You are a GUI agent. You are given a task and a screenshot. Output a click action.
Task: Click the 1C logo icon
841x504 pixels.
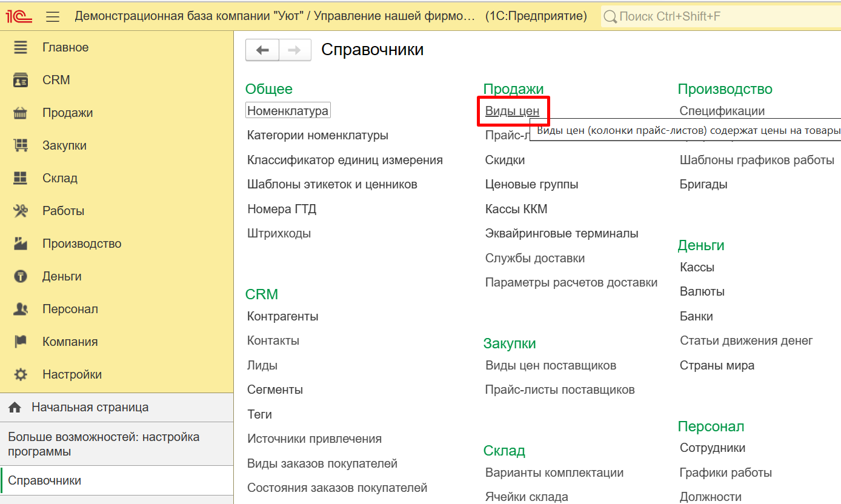(x=19, y=16)
